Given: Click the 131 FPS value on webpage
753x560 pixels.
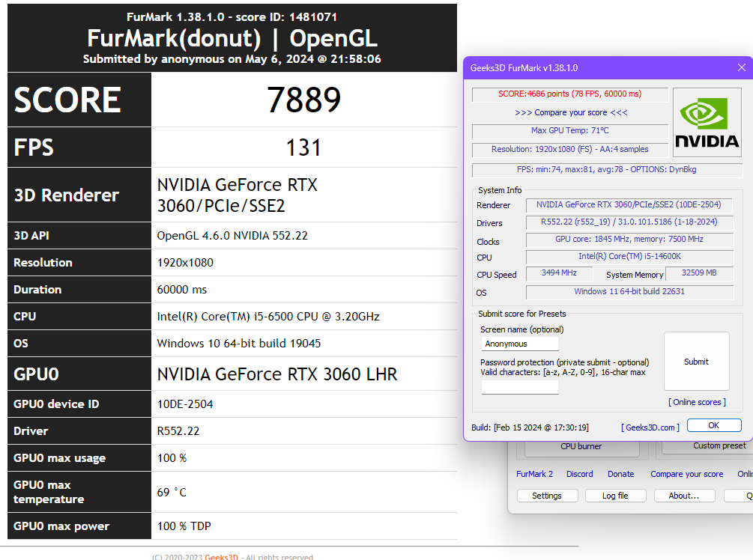Looking at the screenshot, I should pos(303,147).
